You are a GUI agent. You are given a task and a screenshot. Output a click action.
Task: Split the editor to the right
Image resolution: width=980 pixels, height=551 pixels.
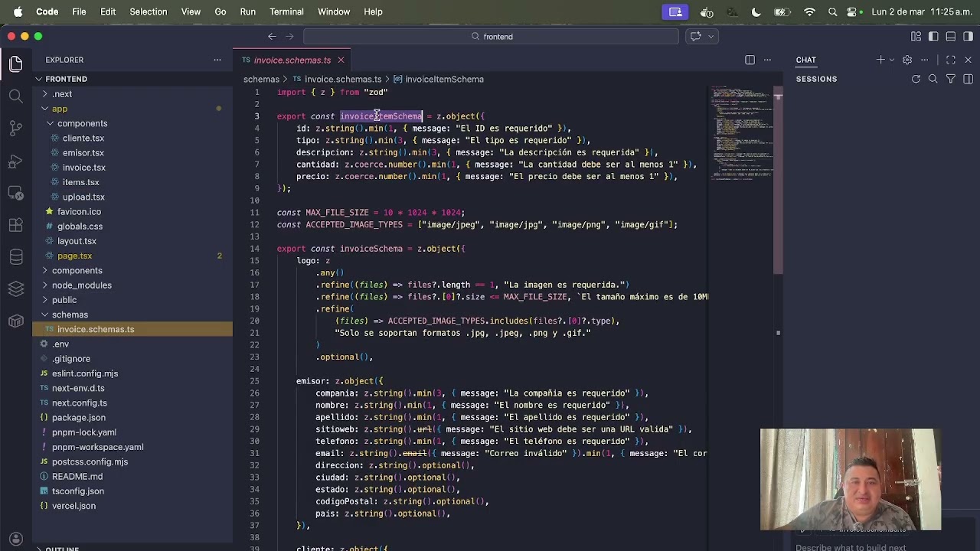750,60
